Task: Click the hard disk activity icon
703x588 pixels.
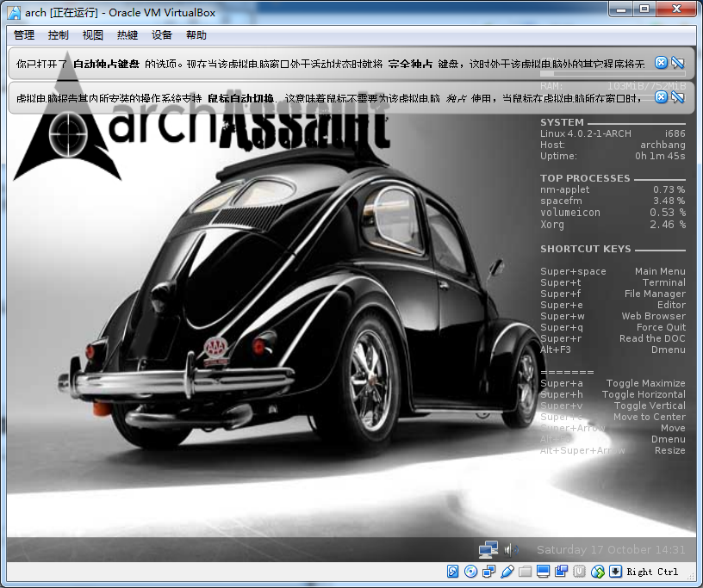Action: pyautogui.click(x=453, y=572)
